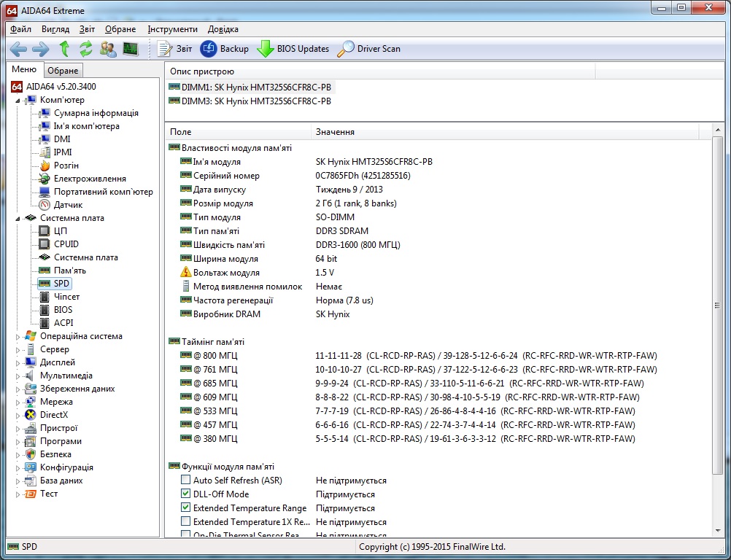
Task: Go back with the blue left arrow
Action: click(19, 49)
